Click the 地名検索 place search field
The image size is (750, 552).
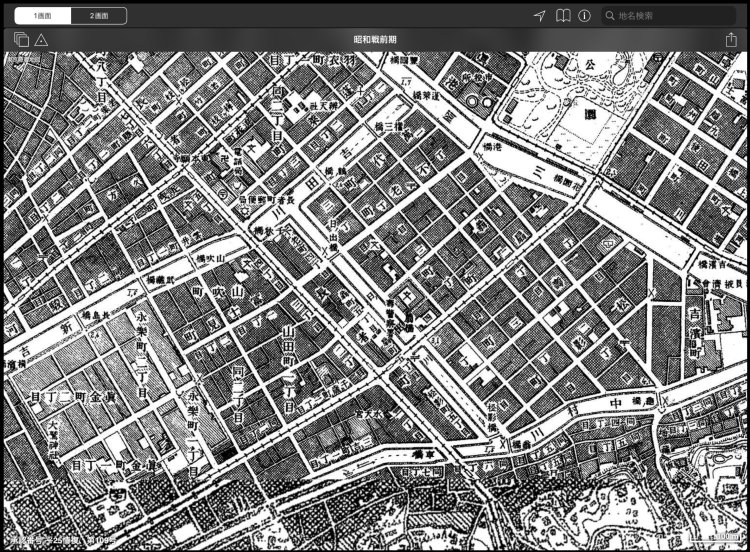670,16
